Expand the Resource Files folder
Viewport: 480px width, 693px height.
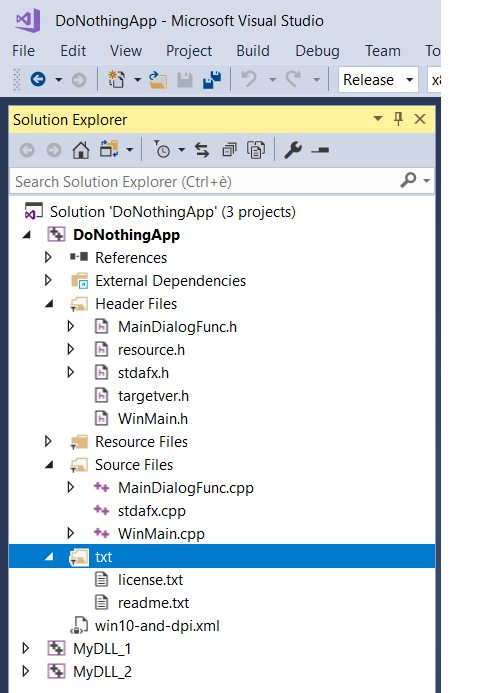(x=48, y=441)
